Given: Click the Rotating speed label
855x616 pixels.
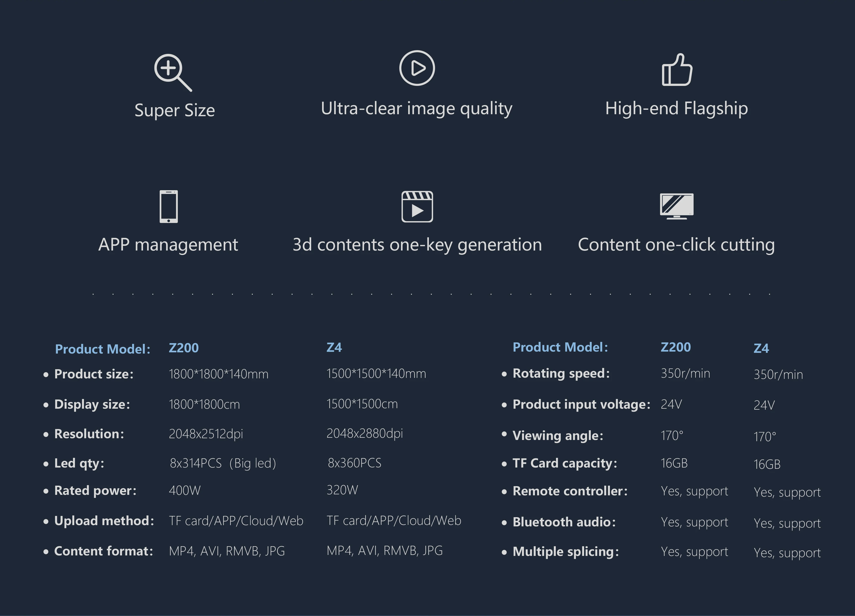Looking at the screenshot, I should [561, 373].
